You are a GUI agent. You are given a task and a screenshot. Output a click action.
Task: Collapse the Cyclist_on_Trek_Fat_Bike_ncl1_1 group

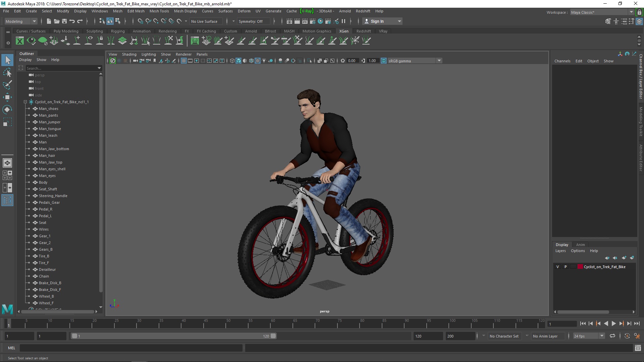(x=25, y=102)
